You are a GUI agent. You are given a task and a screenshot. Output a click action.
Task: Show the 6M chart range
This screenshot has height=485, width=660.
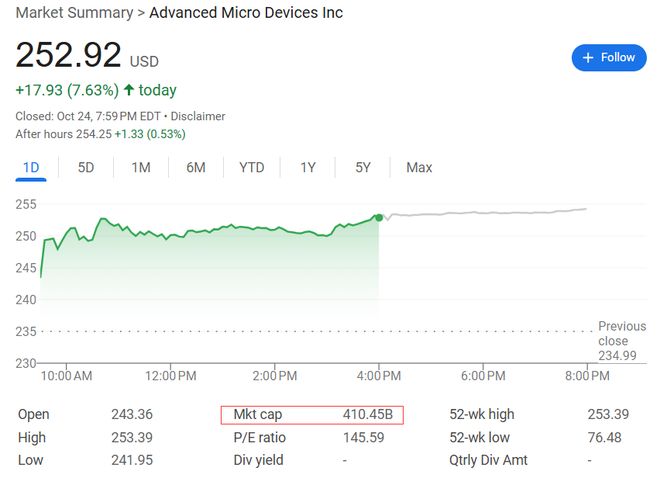[196, 167]
